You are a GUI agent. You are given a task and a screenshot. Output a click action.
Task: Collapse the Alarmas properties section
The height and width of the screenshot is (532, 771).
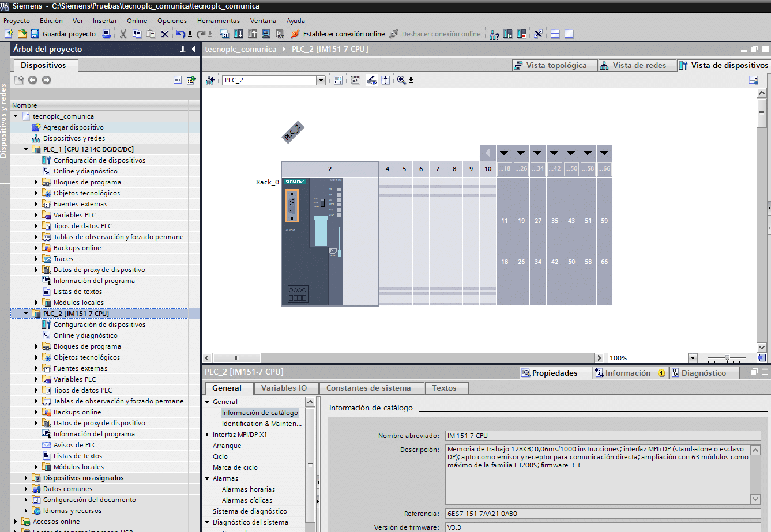click(208, 478)
